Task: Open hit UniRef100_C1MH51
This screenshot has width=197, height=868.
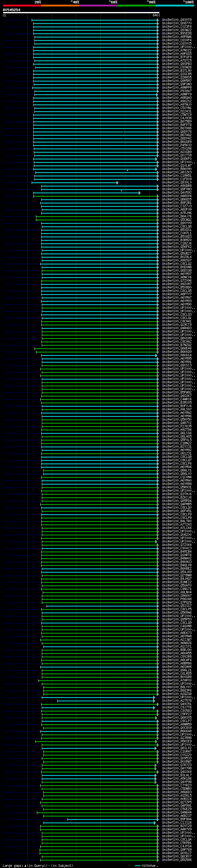Action: pyautogui.click(x=177, y=176)
